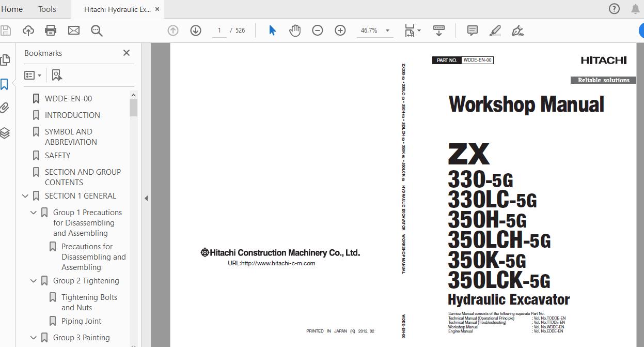Click the zoom out minus icon

(318, 31)
